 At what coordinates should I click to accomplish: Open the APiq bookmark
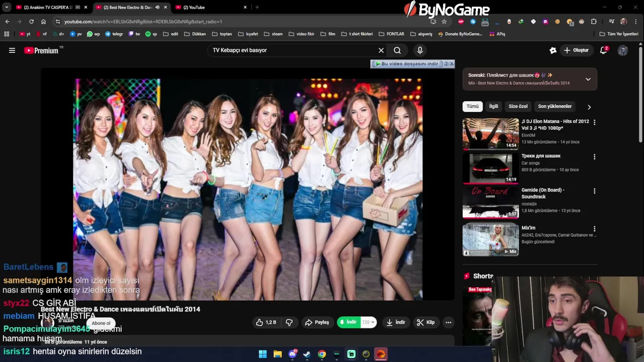(497, 34)
